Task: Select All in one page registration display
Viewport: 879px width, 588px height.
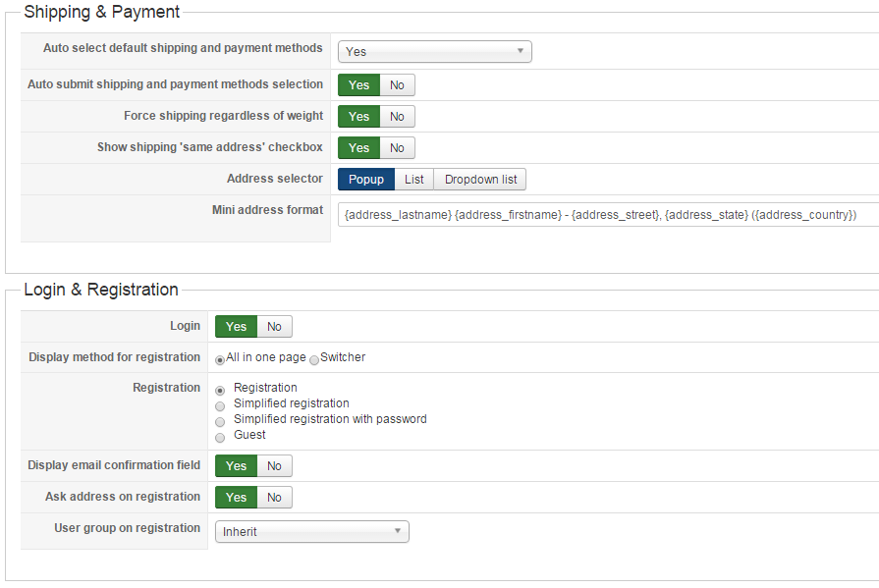Action: (x=220, y=359)
